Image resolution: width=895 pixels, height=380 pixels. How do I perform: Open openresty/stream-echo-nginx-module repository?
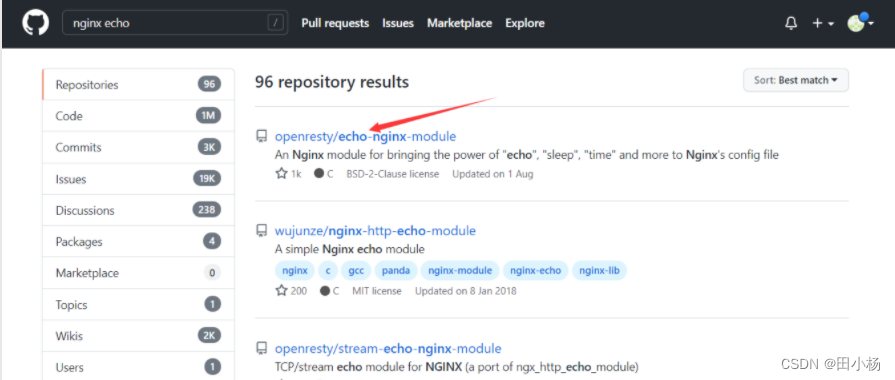388,348
